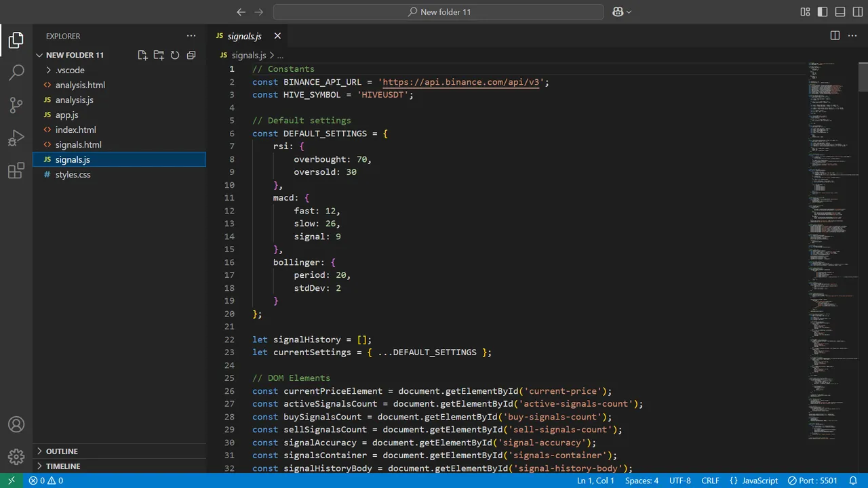The height and width of the screenshot is (488, 868).
Task: Open the Accounts menu icon
Action: click(x=16, y=424)
